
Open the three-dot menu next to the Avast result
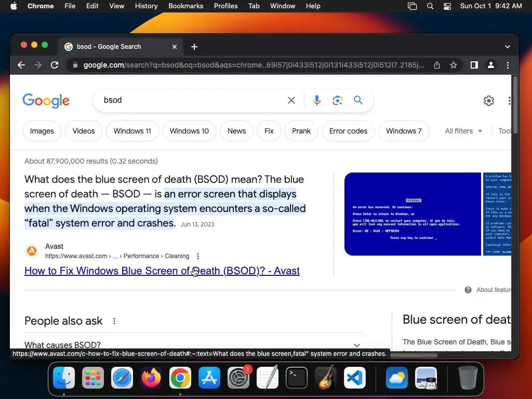click(x=198, y=256)
